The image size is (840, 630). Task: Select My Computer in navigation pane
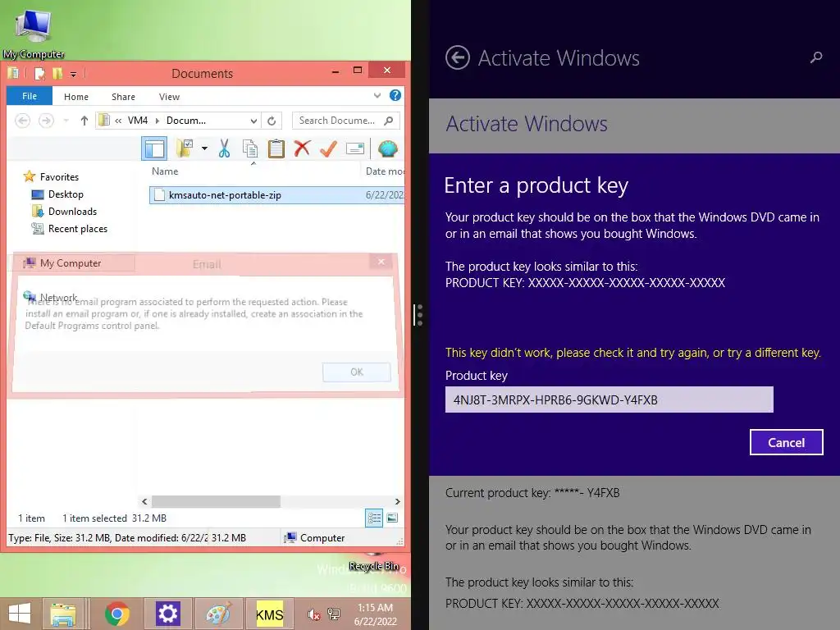click(71, 263)
